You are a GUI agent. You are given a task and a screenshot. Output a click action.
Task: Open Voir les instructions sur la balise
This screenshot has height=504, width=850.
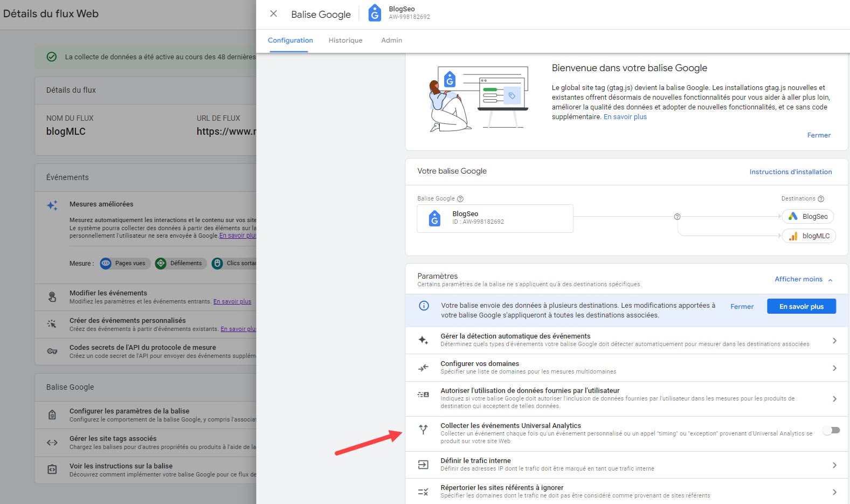click(x=146, y=470)
